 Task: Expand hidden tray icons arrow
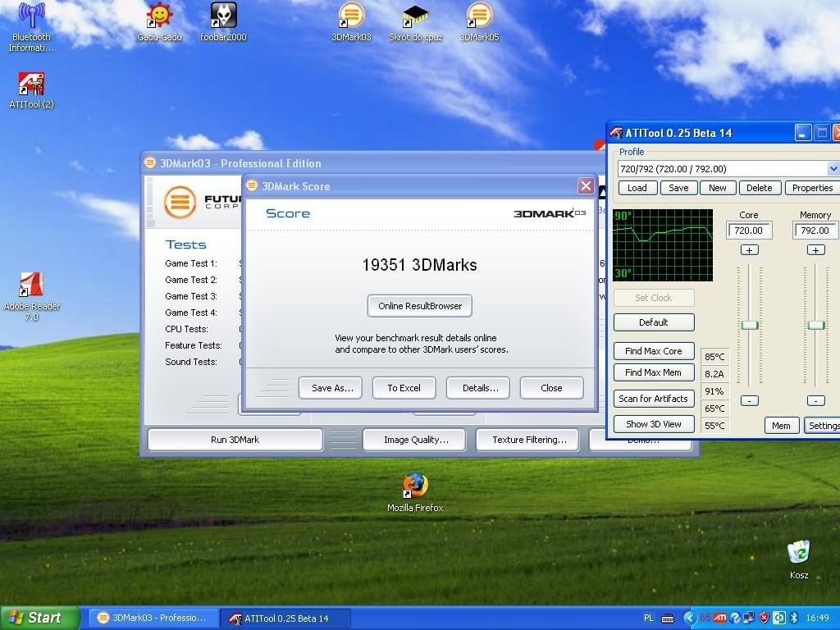[x=690, y=618]
